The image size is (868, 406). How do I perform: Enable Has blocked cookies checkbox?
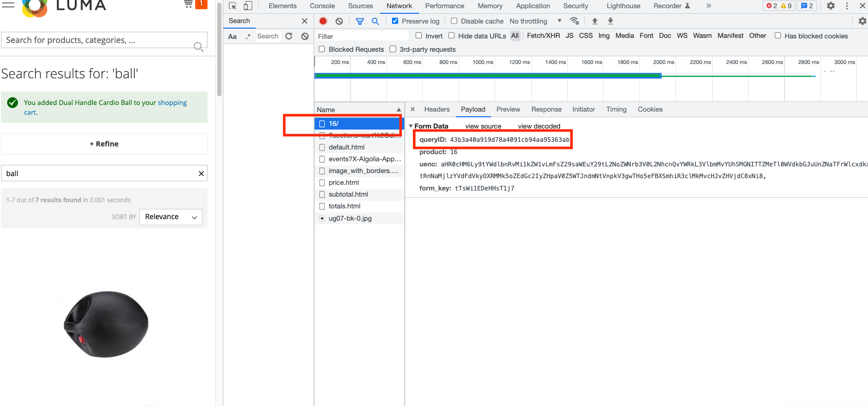[778, 36]
